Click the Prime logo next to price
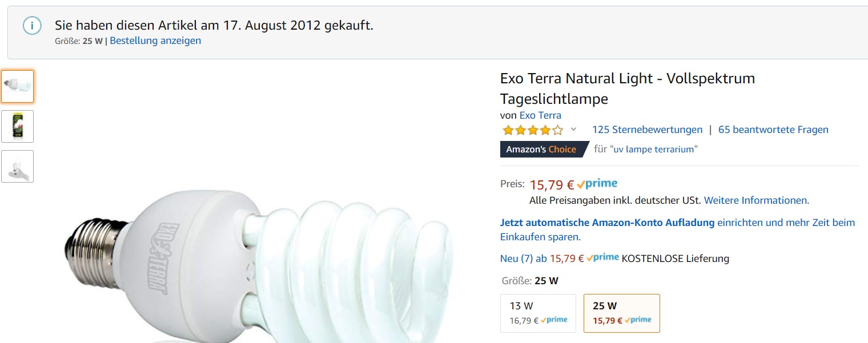The image size is (868, 343). [597, 184]
